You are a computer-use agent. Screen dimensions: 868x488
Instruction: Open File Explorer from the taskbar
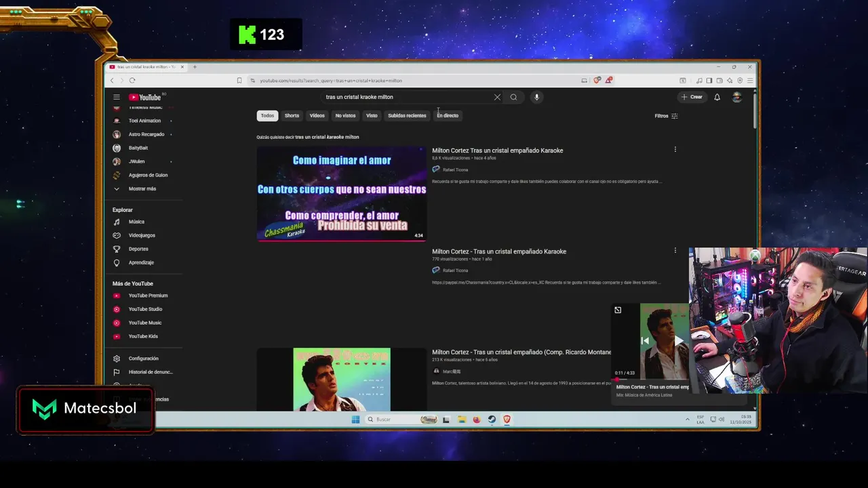click(461, 420)
